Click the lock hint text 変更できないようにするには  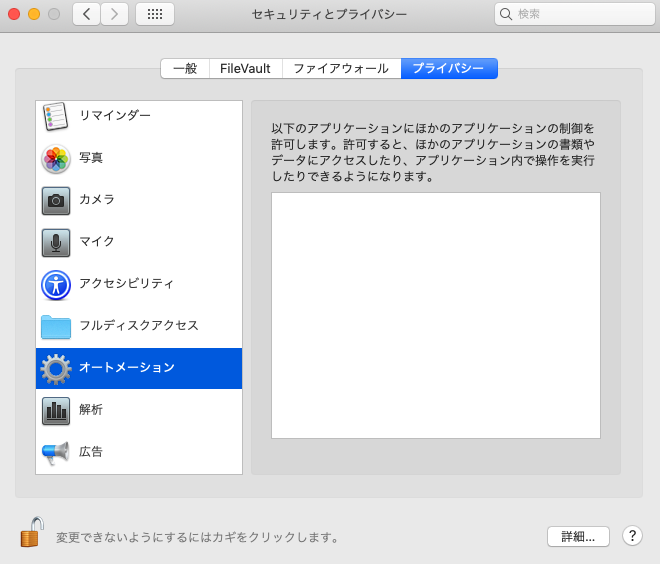coord(133,537)
